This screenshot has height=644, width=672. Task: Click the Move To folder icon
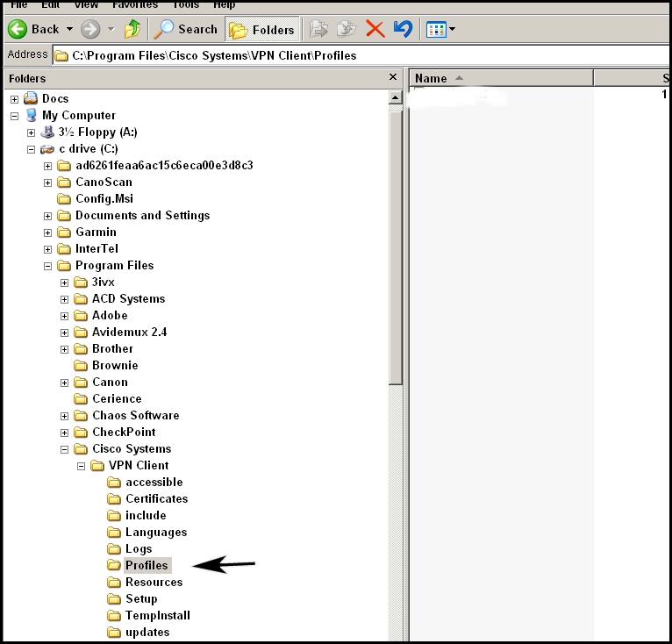click(318, 29)
